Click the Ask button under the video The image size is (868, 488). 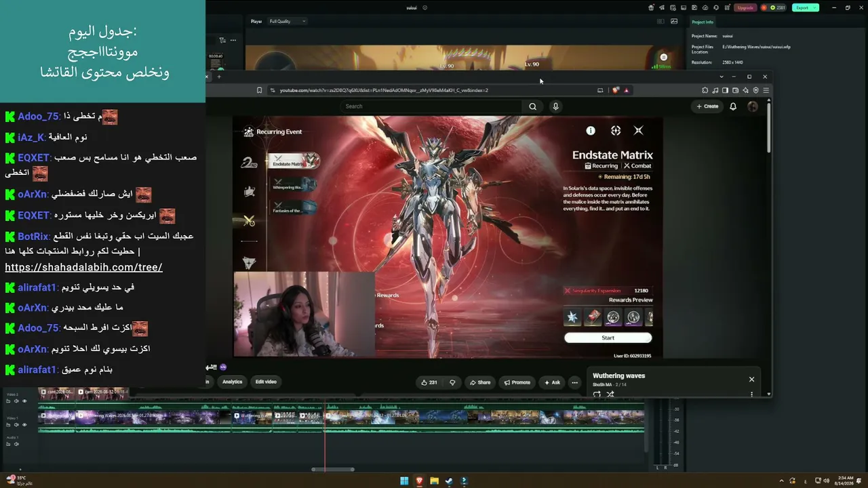(552, 382)
